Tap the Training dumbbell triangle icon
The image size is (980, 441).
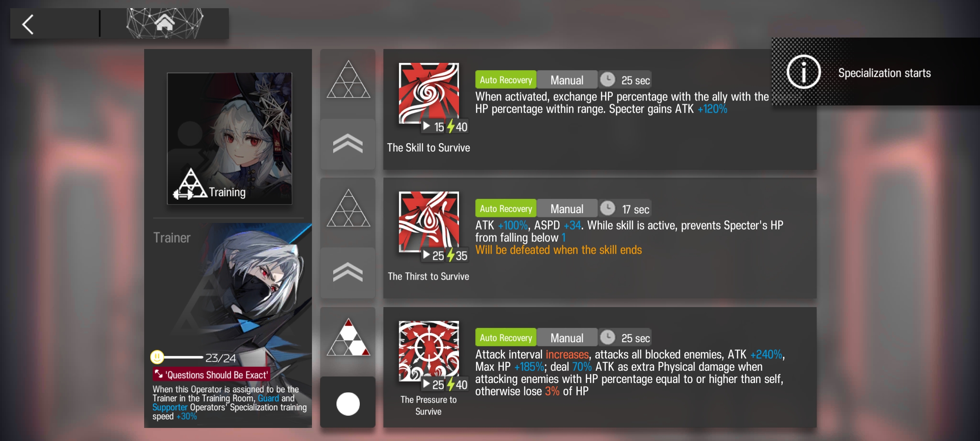pos(190,184)
